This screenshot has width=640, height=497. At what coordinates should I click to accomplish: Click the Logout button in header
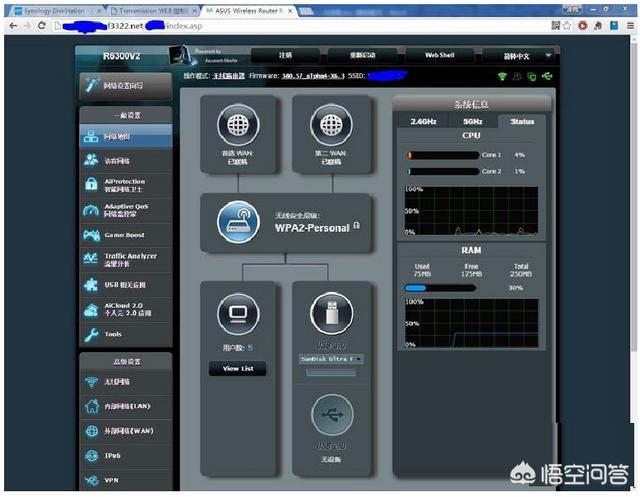285,55
